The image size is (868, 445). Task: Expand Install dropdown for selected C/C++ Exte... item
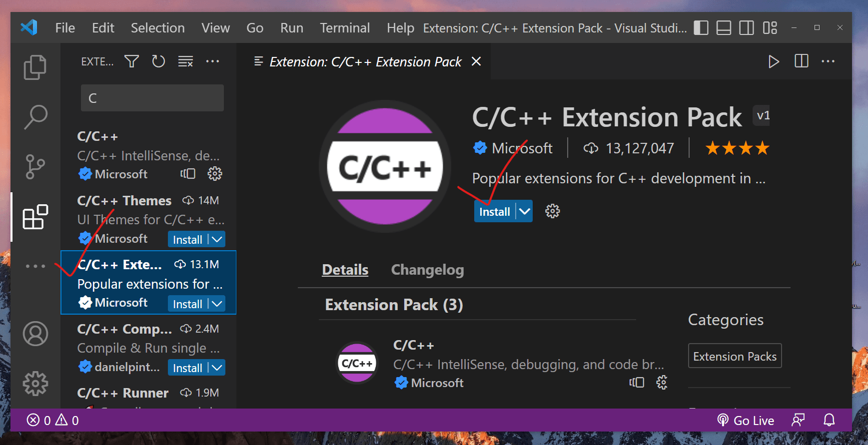click(217, 304)
